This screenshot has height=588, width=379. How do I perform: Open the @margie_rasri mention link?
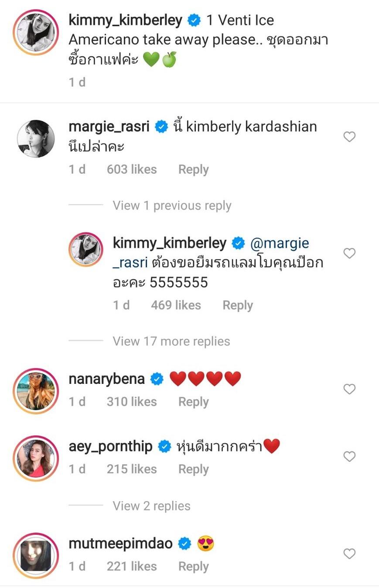pyautogui.click(x=279, y=243)
